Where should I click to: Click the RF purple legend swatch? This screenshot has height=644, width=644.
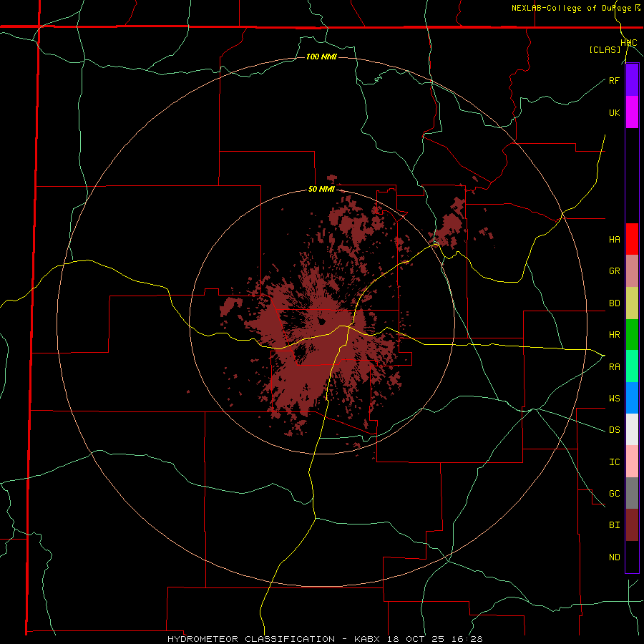pyautogui.click(x=632, y=80)
